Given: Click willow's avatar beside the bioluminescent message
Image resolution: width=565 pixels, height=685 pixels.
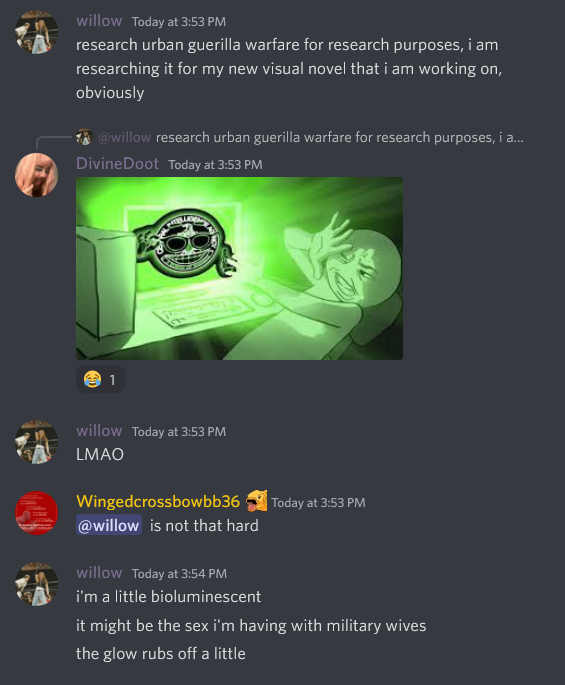Looking at the screenshot, I should click(x=37, y=584).
